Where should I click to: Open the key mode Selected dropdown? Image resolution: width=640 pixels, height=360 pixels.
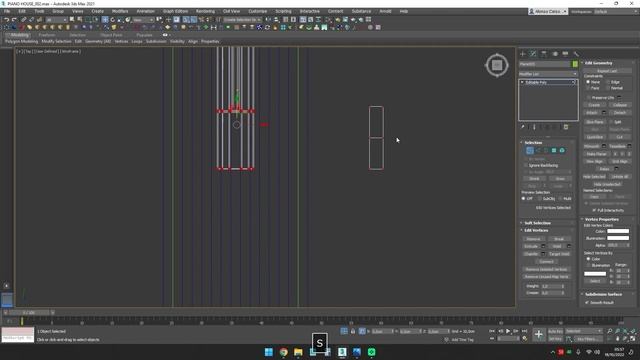(x=584, y=331)
